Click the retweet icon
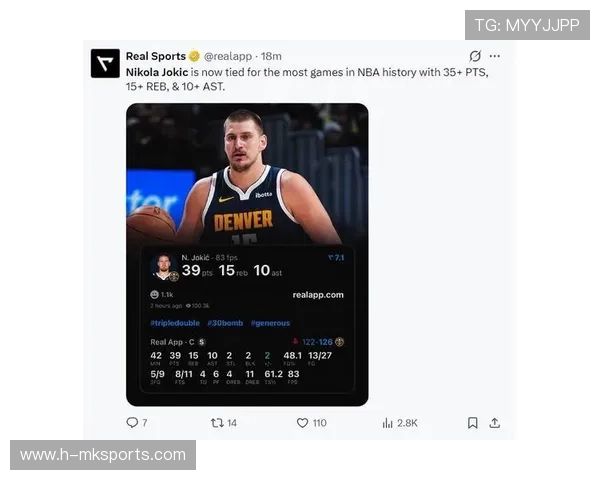This screenshot has height=480, width=600. (x=217, y=423)
